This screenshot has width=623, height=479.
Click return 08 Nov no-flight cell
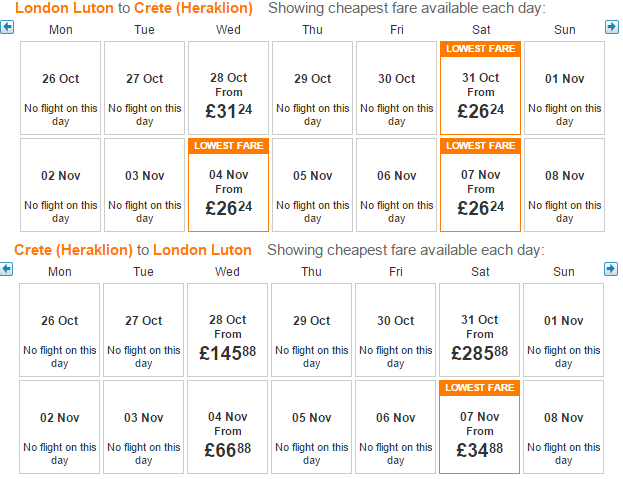[x=563, y=427]
